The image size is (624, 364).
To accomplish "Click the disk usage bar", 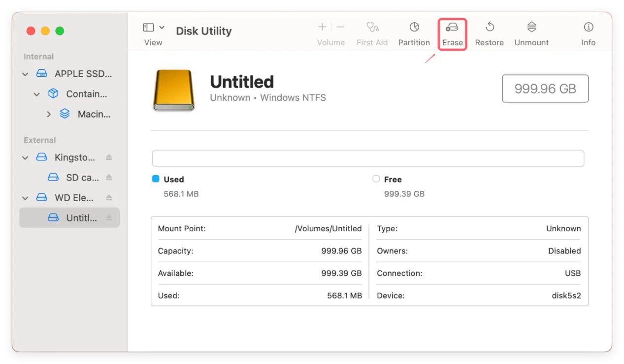I will [x=368, y=158].
